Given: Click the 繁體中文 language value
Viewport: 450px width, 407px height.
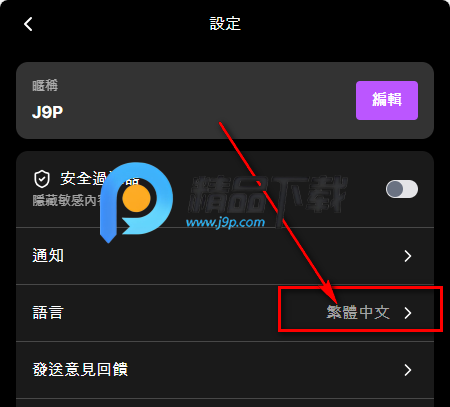Looking at the screenshot, I should tap(358, 313).
